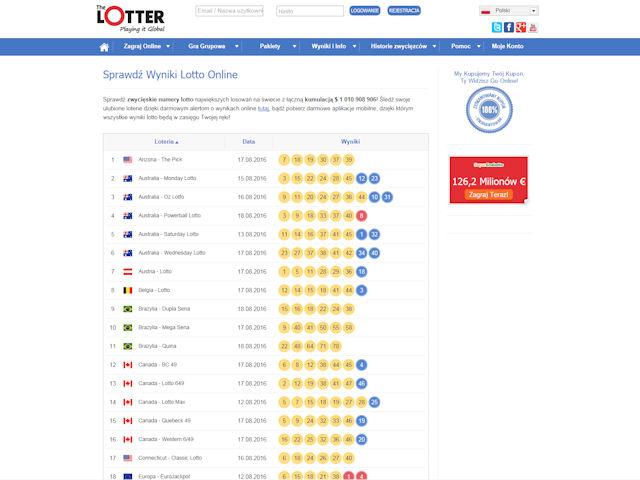Open the YouTube social icon

tap(533, 27)
